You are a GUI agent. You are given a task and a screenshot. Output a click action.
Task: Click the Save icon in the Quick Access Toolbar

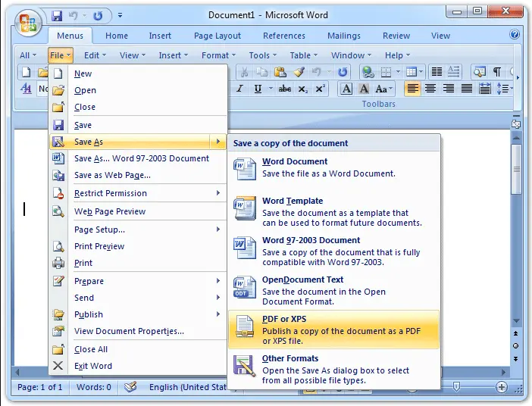coord(57,16)
